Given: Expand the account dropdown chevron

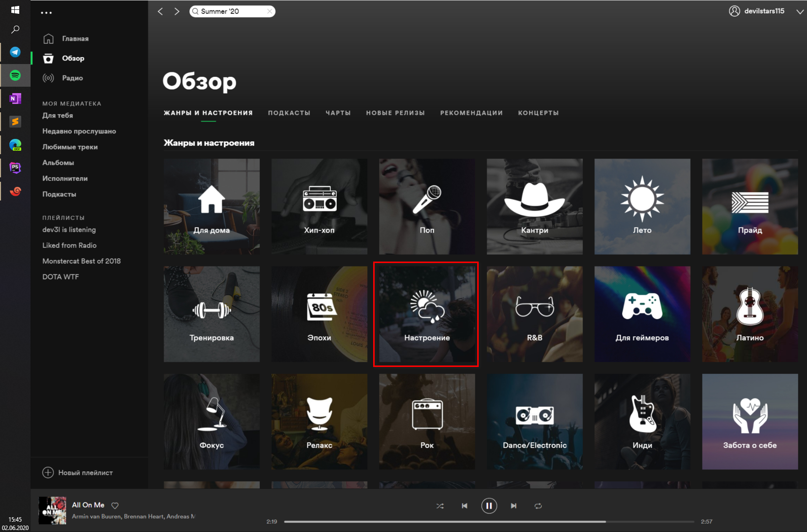Looking at the screenshot, I should tap(800, 11).
